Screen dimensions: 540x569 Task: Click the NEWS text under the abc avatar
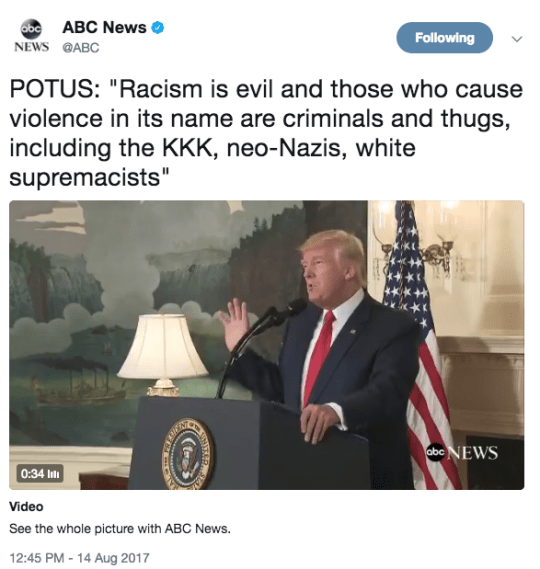[x=31, y=47]
